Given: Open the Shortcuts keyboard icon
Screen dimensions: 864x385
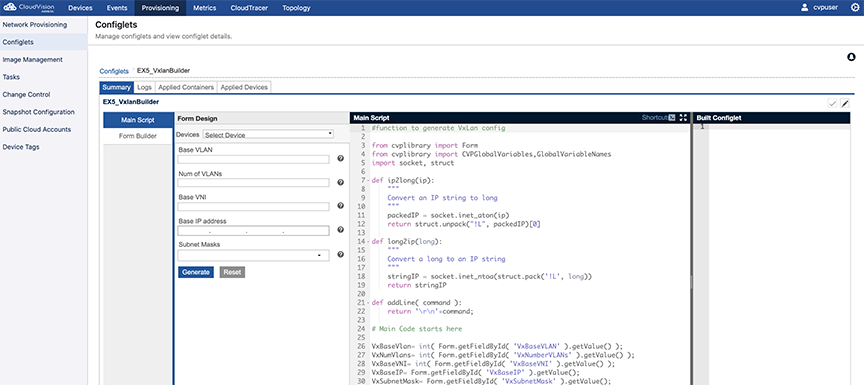Looking at the screenshot, I should pos(672,117).
